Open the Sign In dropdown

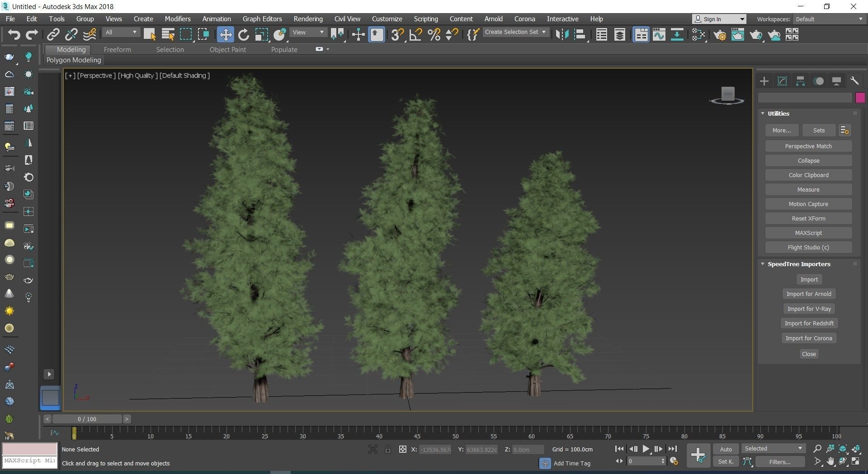click(719, 19)
